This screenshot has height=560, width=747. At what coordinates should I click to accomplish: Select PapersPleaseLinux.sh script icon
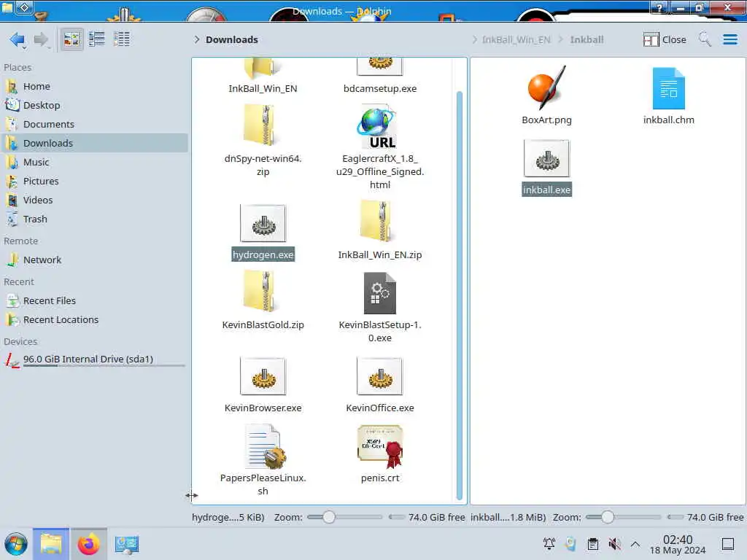(x=266, y=447)
